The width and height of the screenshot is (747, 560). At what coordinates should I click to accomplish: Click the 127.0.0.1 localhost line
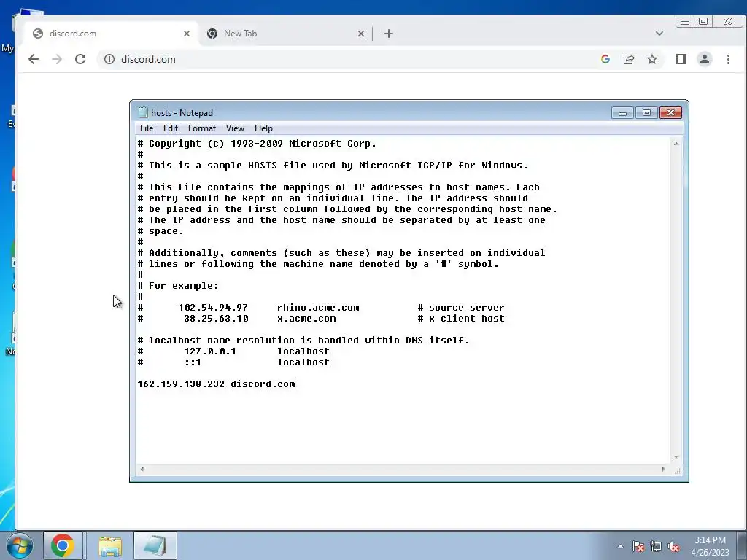pyautogui.click(x=233, y=351)
